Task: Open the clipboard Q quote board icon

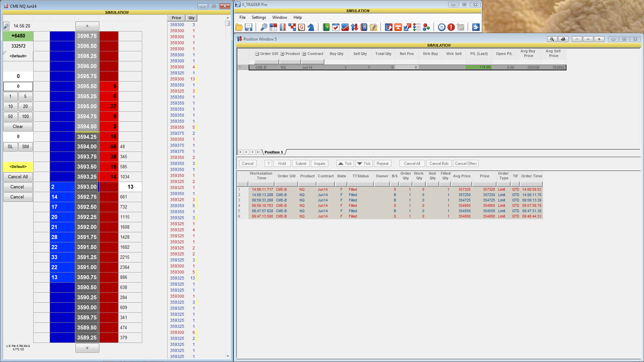Action: pyautogui.click(x=302, y=27)
